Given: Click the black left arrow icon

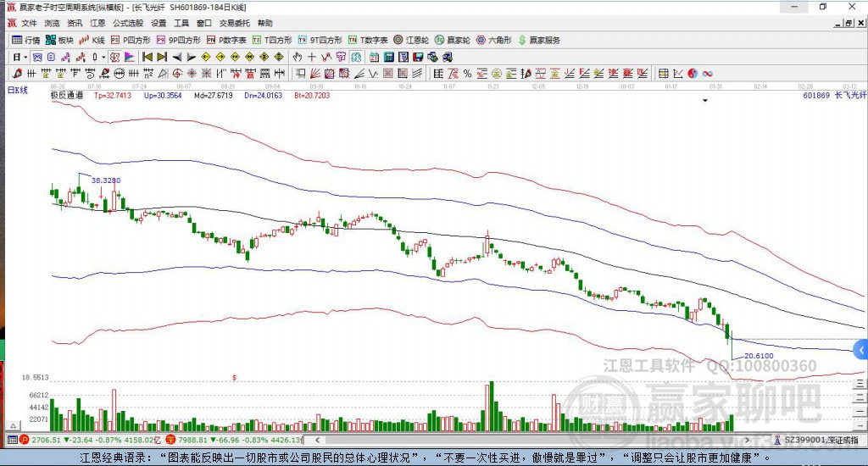Looking at the screenshot, I should point(177,57).
